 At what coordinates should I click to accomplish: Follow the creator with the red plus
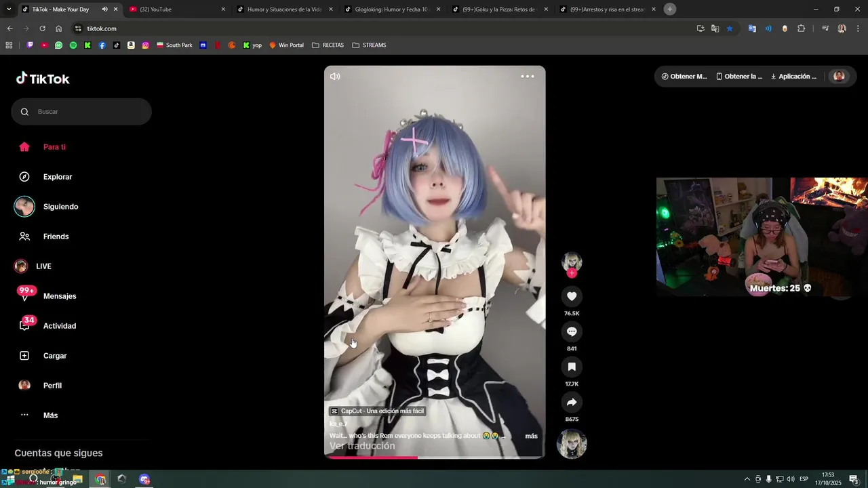pos(572,273)
